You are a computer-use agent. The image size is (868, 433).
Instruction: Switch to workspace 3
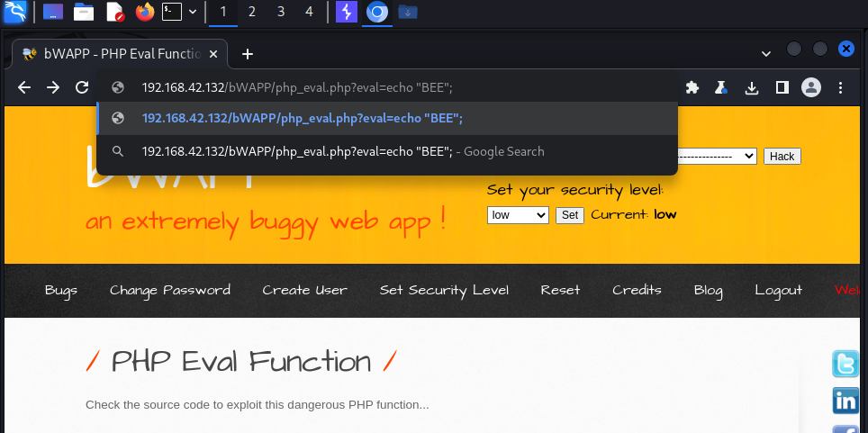click(x=281, y=13)
